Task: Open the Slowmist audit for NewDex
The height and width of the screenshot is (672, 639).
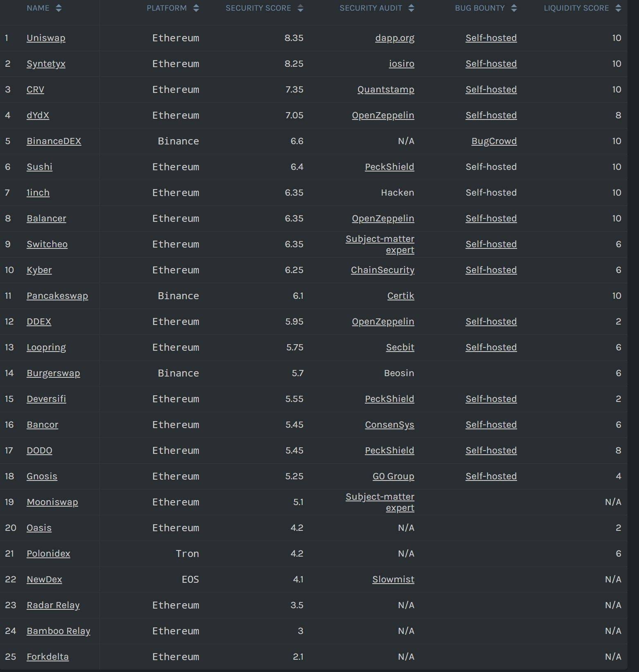Action: (x=393, y=579)
